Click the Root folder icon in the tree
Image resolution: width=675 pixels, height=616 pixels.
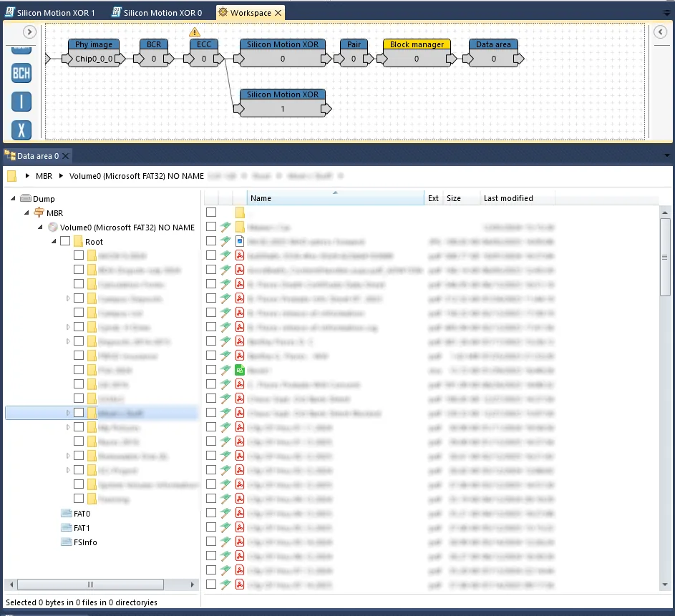[78, 241]
